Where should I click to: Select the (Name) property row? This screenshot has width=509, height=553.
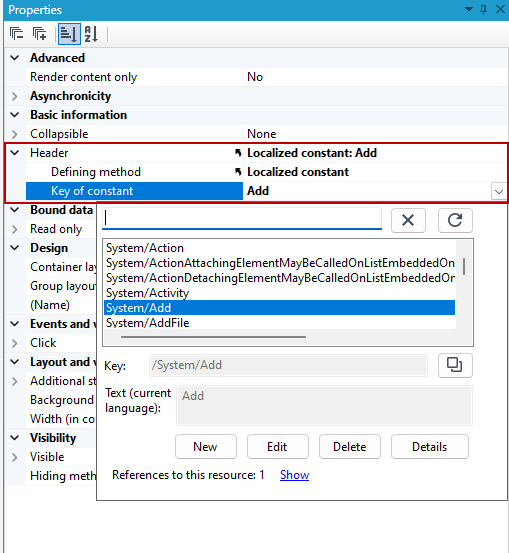[x=61, y=305]
